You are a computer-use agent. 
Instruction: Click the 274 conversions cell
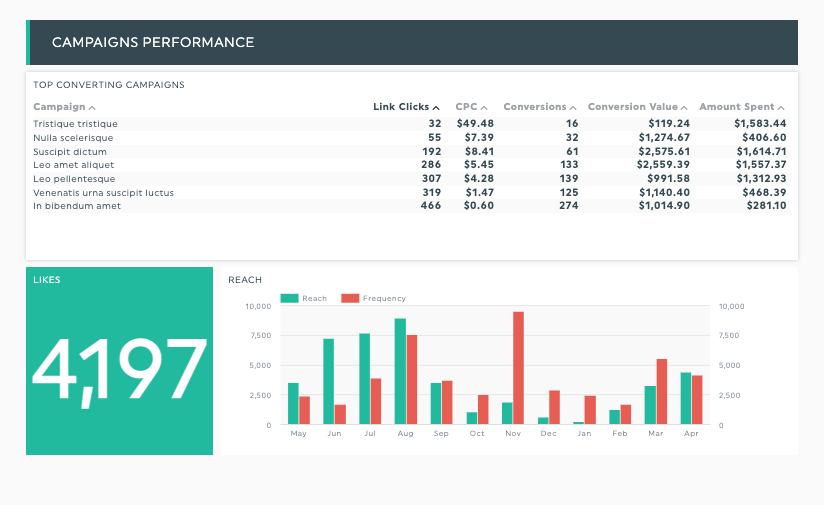tap(569, 206)
